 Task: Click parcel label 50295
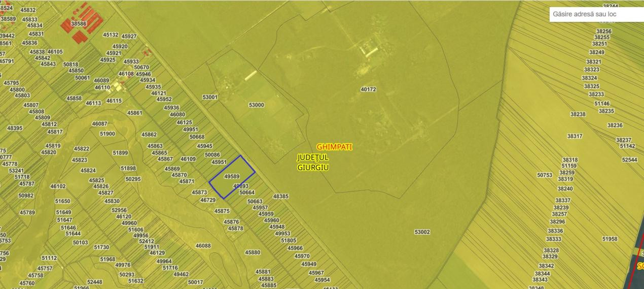tap(133, 179)
